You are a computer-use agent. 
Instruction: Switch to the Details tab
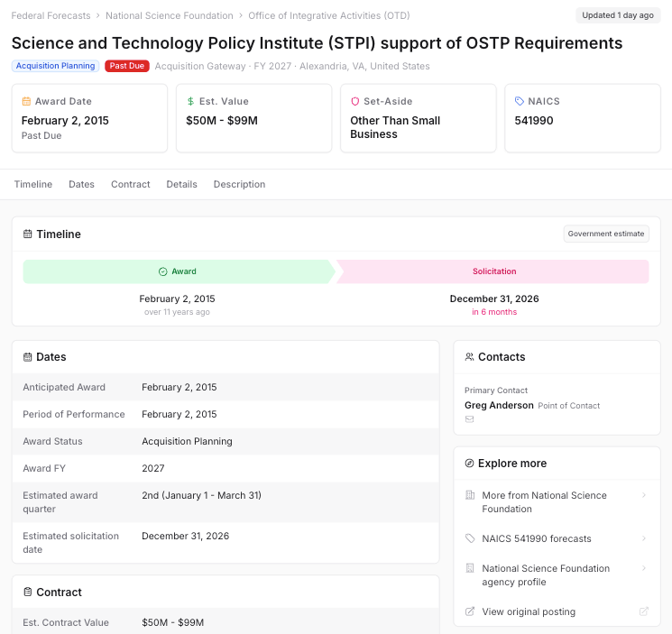[181, 184]
